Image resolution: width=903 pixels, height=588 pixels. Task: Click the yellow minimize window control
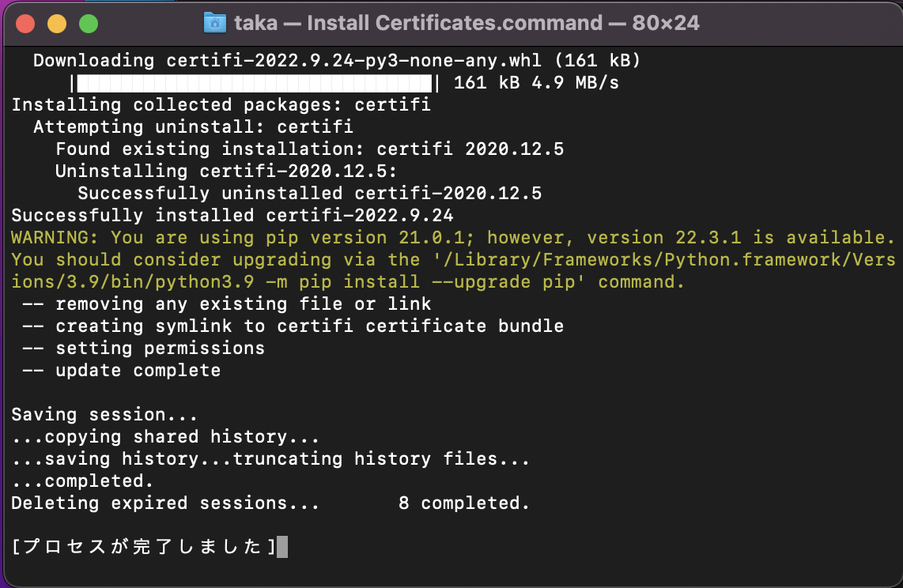(55, 23)
